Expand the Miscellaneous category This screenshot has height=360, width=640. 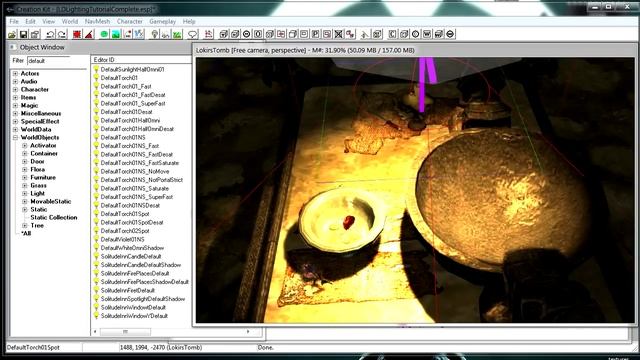point(16,113)
